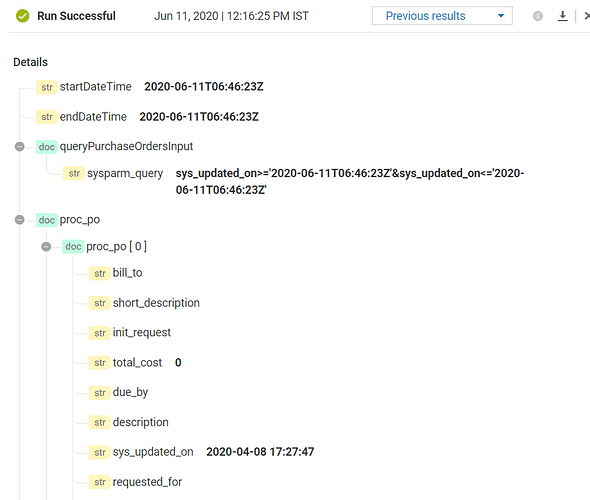The image size is (590, 500).
Task: Click the str type badge for startDateTime
Action: [x=47, y=87]
